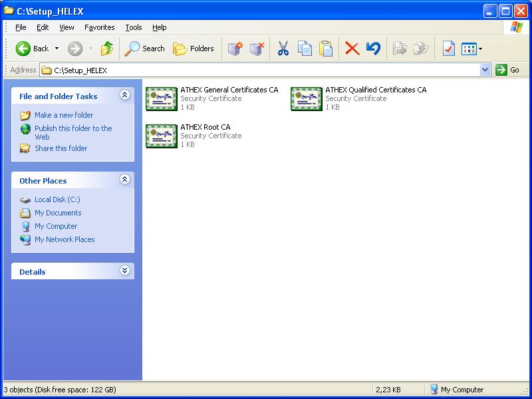Image resolution: width=532 pixels, height=399 pixels.
Task: Click the greyed-out Forward arrow button
Action: click(x=75, y=49)
